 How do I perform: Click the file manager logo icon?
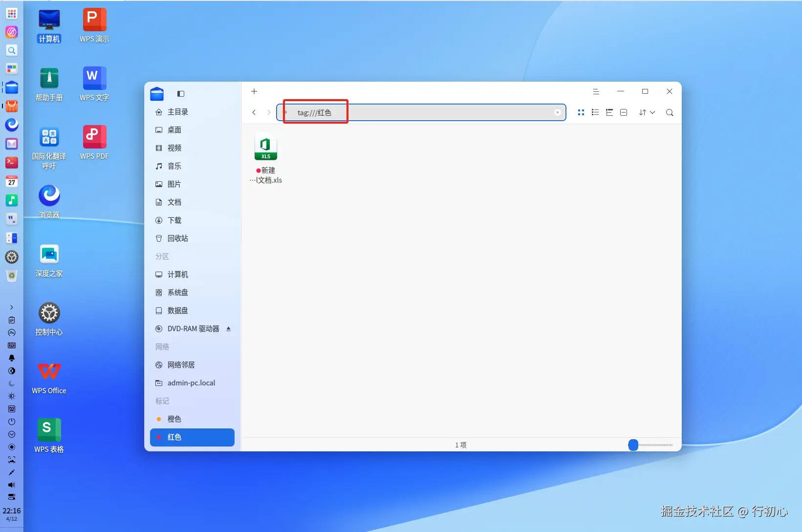(157, 93)
